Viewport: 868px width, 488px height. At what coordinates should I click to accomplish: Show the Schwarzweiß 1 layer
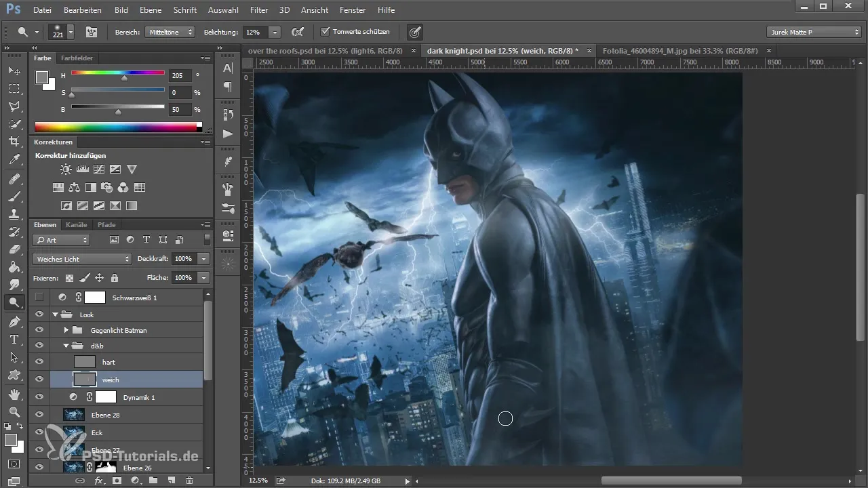[39, 297]
